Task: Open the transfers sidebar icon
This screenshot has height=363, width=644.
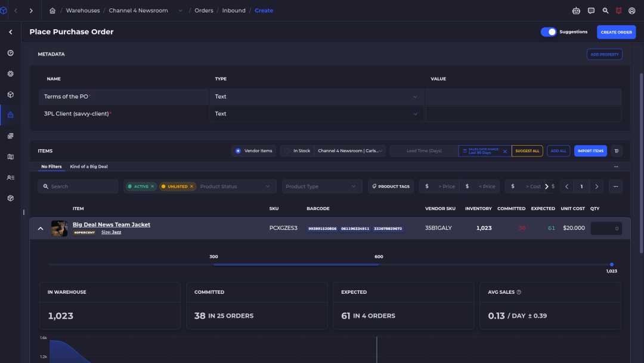Action: pyautogui.click(x=11, y=136)
